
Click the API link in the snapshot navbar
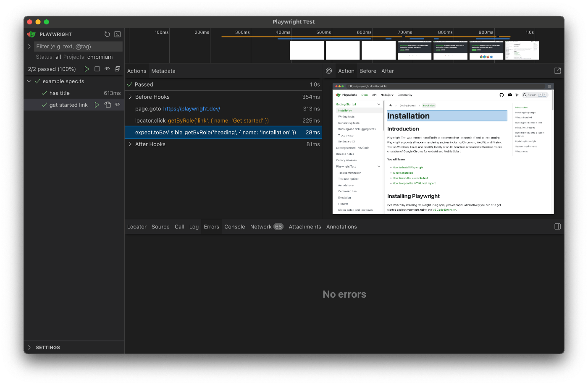(374, 95)
